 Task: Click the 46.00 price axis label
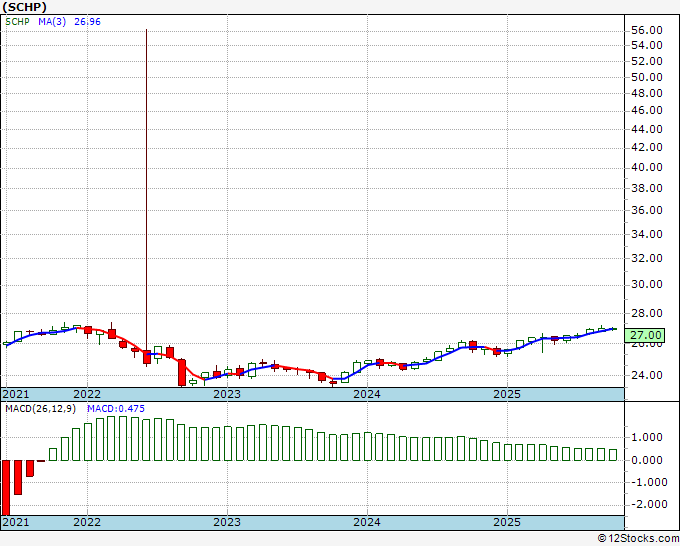tap(647, 111)
